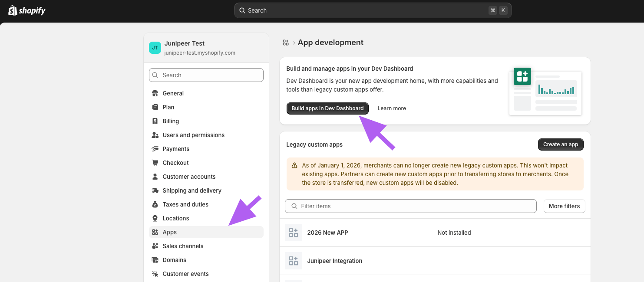Focus the top Shopify Search bar
The image size is (644, 282).
pos(373,10)
